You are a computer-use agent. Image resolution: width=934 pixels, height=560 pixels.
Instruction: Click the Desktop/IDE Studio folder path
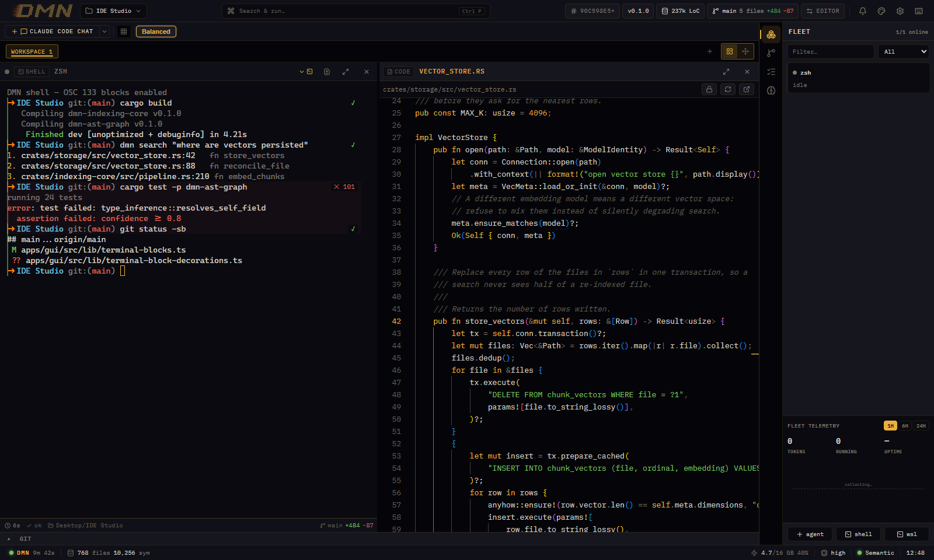tap(85, 526)
